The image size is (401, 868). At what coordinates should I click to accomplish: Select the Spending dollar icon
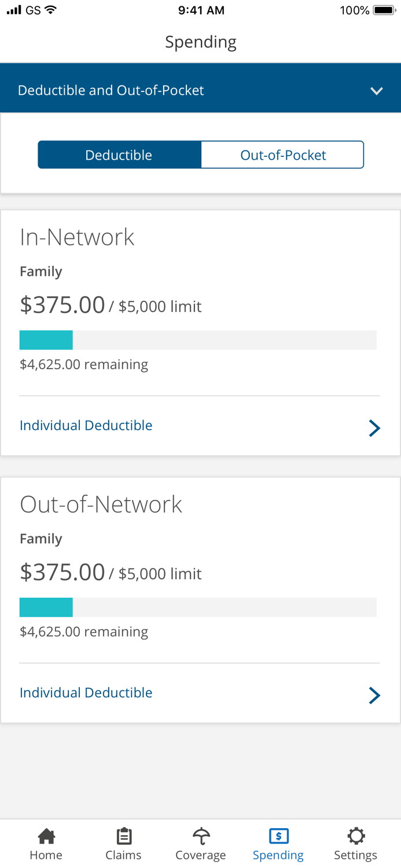pos(278,836)
